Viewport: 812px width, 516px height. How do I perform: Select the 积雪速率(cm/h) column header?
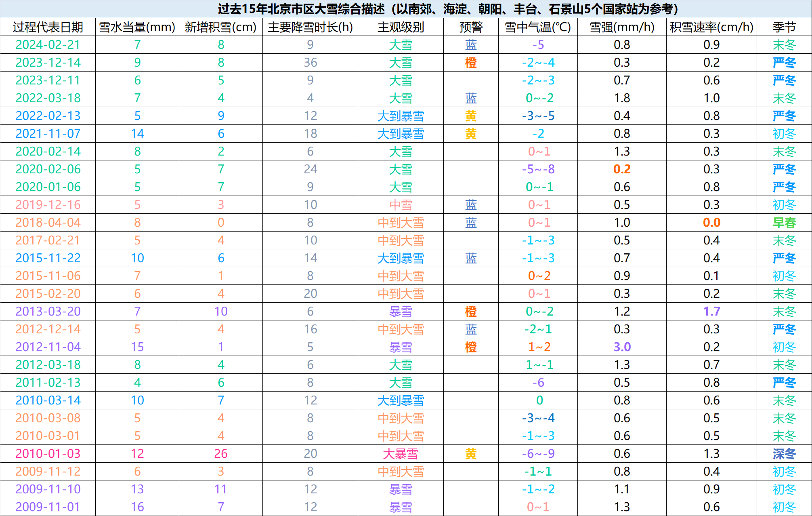[x=711, y=27]
